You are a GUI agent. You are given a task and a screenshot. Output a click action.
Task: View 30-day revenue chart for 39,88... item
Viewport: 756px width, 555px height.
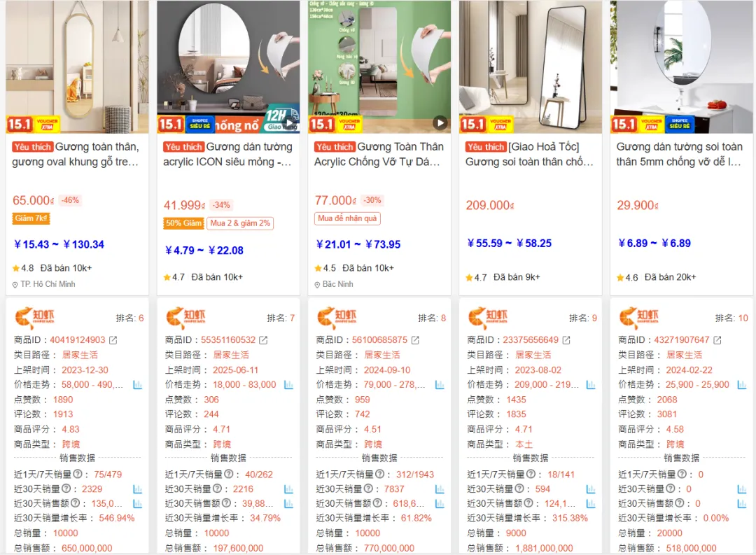click(288, 503)
